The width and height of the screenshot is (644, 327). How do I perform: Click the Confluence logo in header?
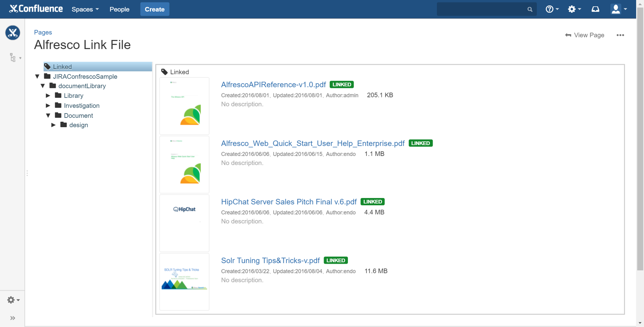point(36,9)
